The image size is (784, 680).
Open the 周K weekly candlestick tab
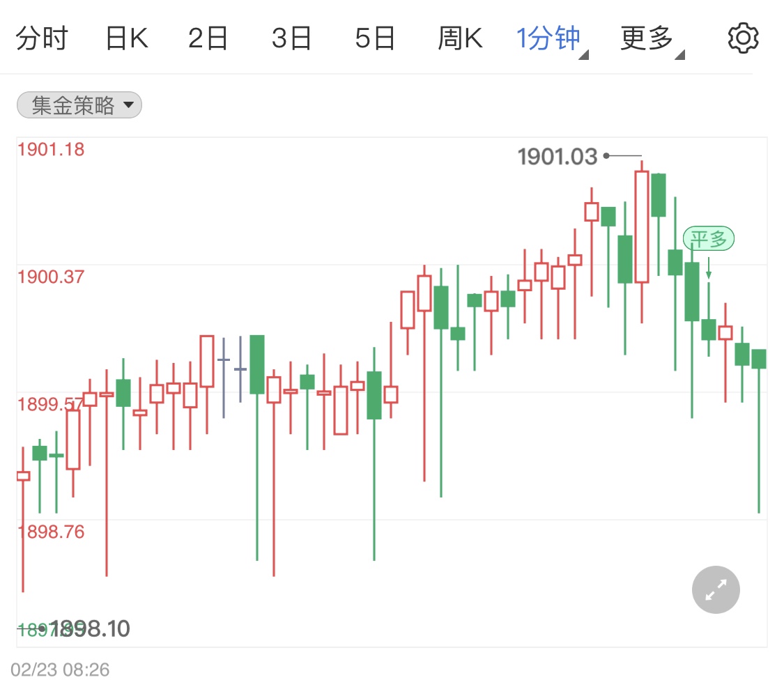(460, 38)
